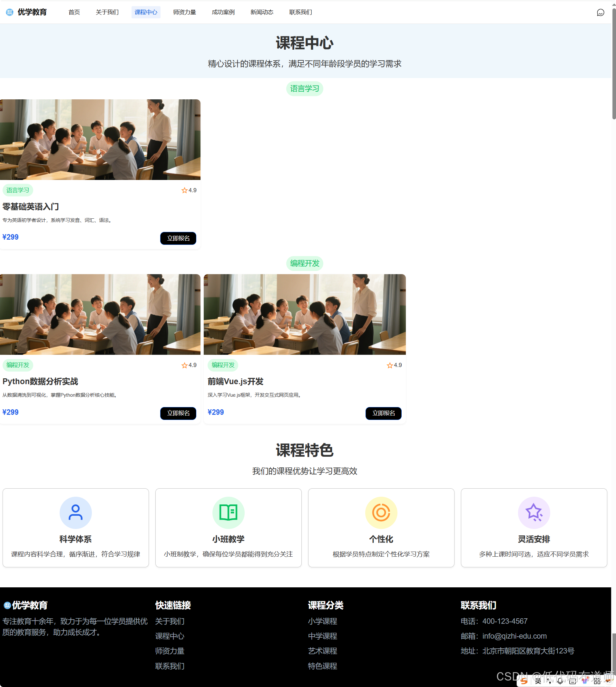This screenshot has width=616, height=687.
Task: Click the 灵活安排 feature card title
Action: coord(534,539)
